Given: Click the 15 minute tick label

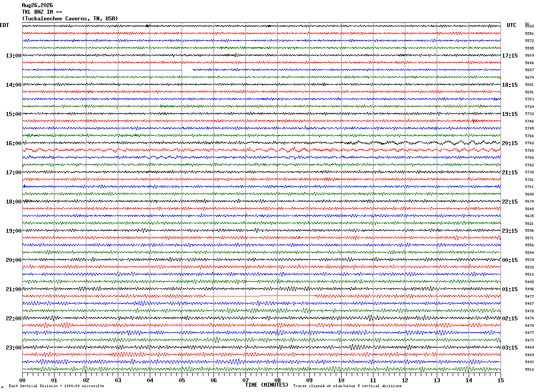Looking at the screenshot, I should [x=501, y=380].
